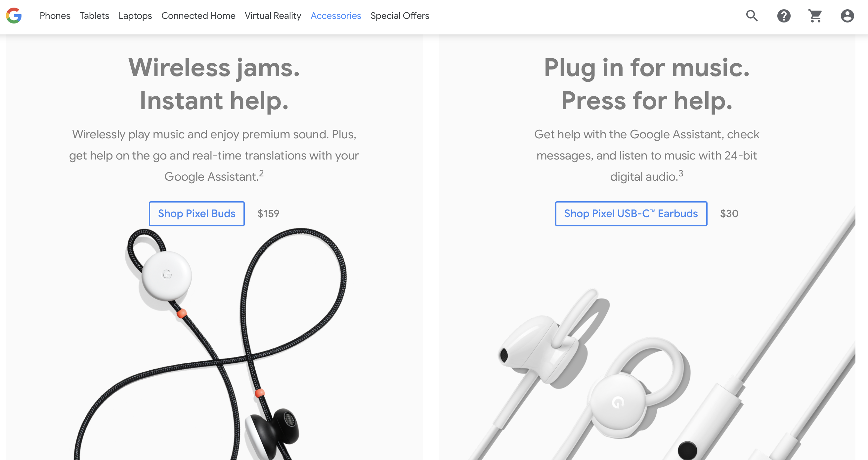Open the search magnifier icon
Screen dimensions: 868x460
tap(752, 16)
